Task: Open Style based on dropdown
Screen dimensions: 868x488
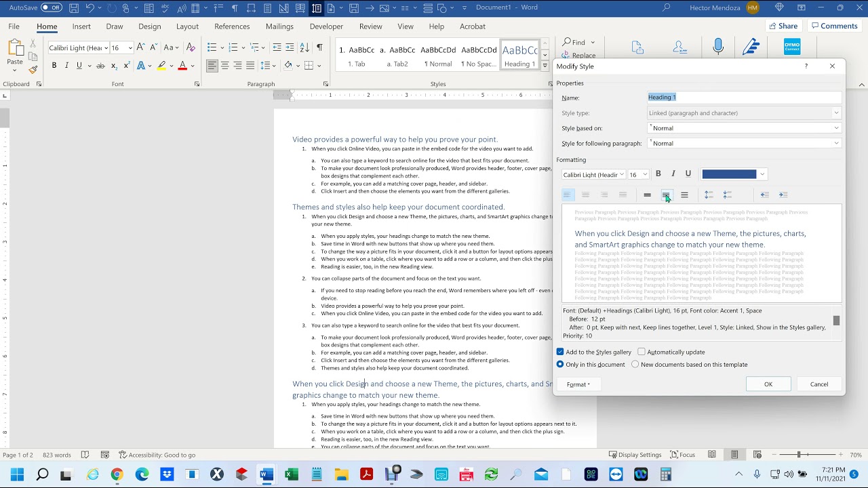Action: coord(836,128)
